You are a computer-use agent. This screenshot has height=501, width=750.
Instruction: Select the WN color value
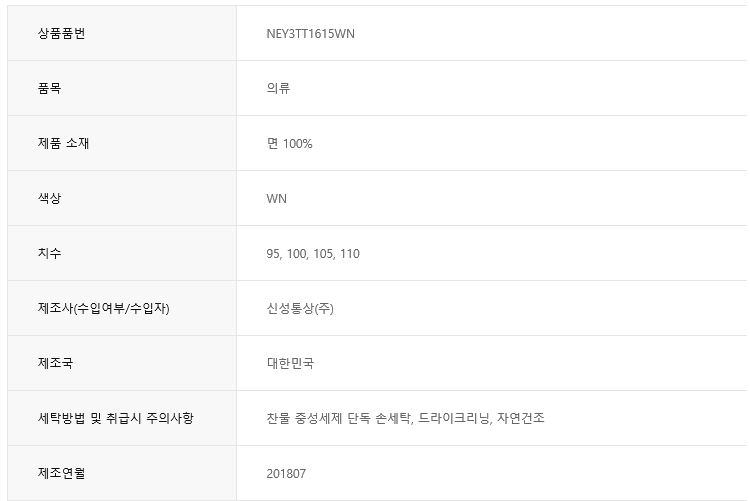(276, 198)
